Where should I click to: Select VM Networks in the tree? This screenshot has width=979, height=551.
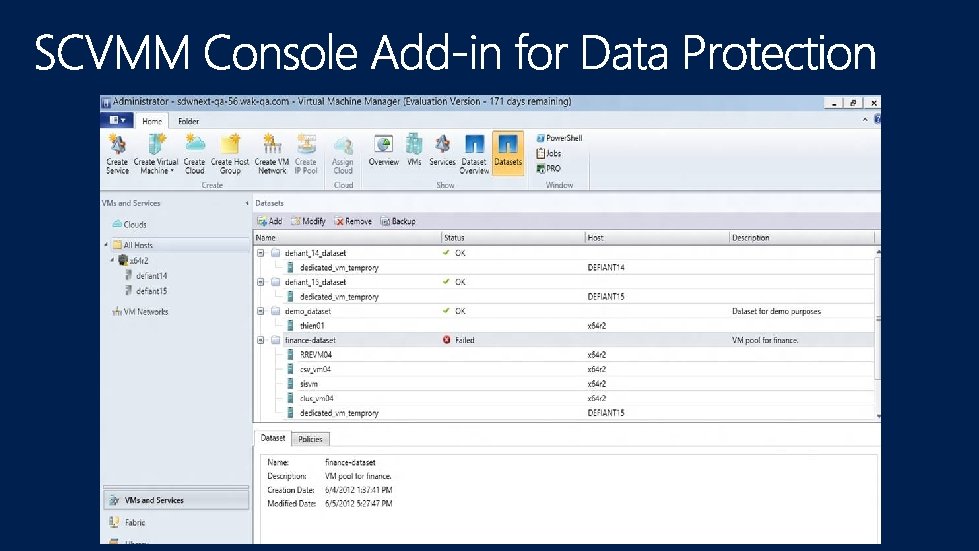tap(140, 311)
